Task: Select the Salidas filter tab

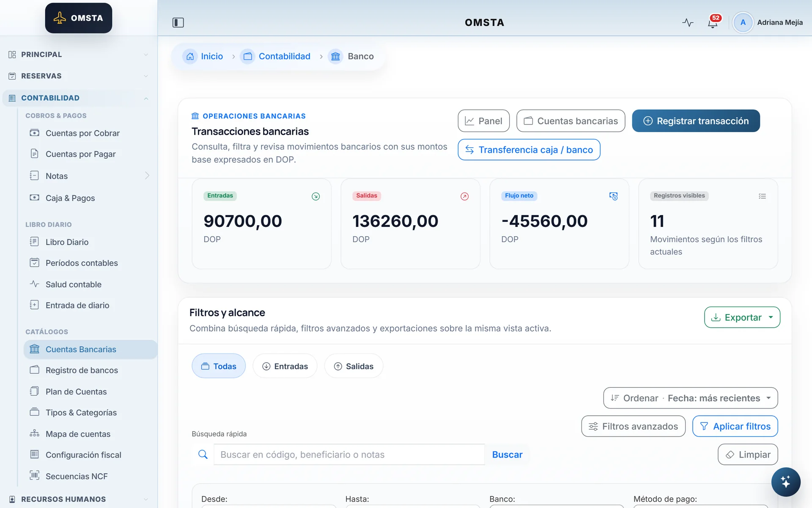Action: (354, 366)
